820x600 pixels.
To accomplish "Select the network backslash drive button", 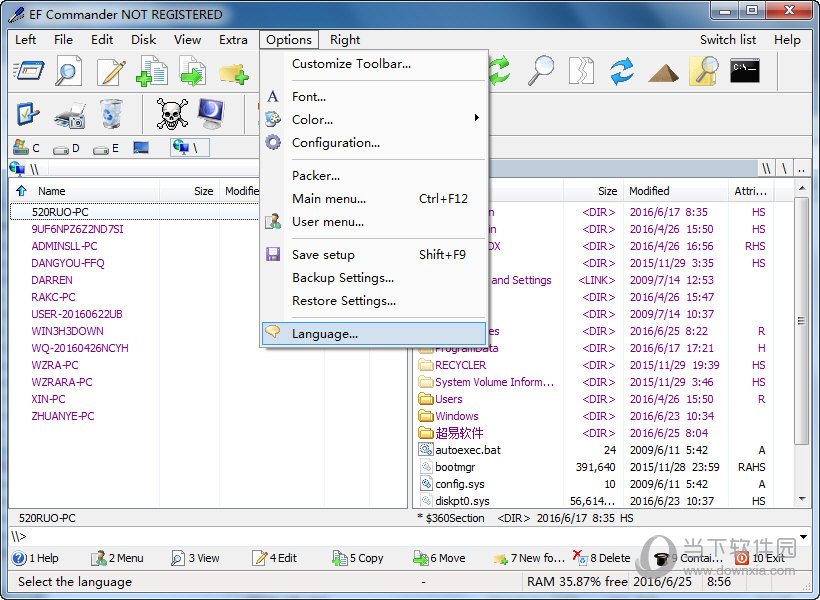I will tap(189, 148).
